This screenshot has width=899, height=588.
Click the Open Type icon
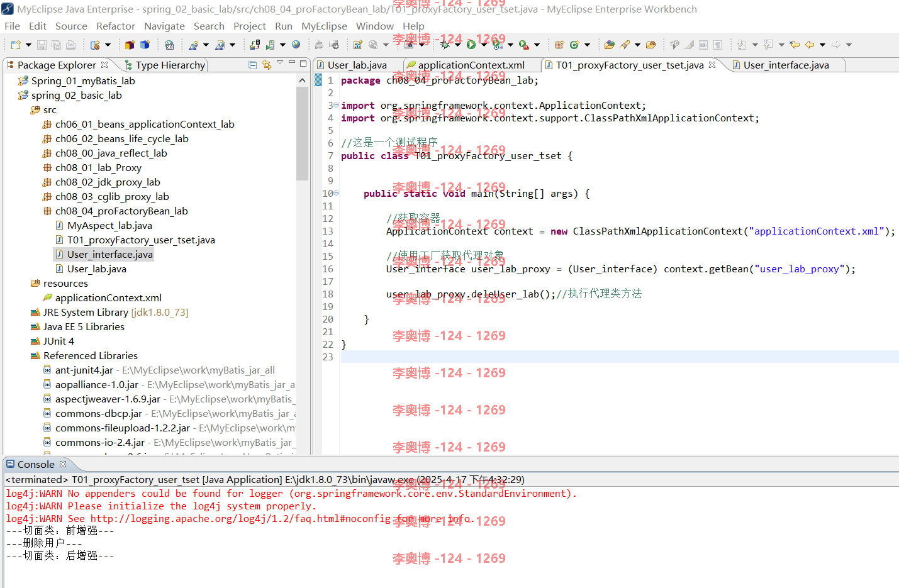[x=609, y=45]
